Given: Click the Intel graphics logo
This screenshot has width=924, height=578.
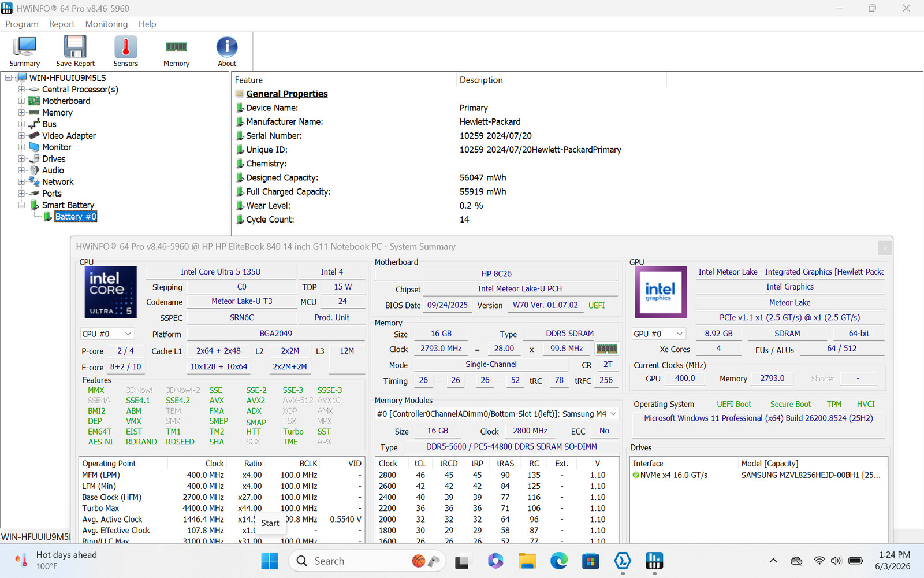Looking at the screenshot, I should click(661, 292).
